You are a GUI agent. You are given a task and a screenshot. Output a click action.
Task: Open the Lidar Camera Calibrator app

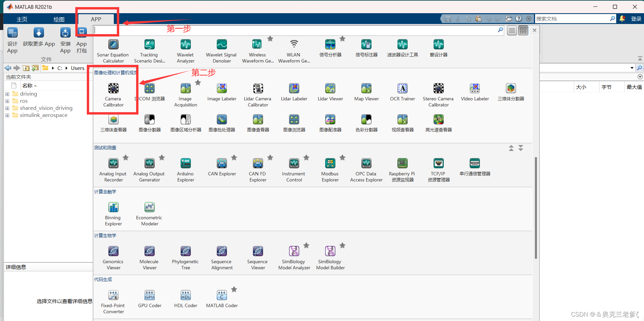click(258, 95)
